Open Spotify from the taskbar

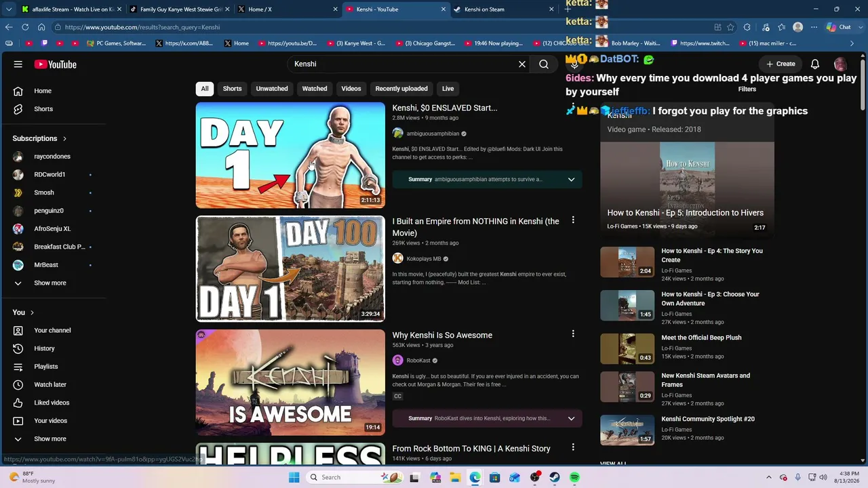point(574,477)
